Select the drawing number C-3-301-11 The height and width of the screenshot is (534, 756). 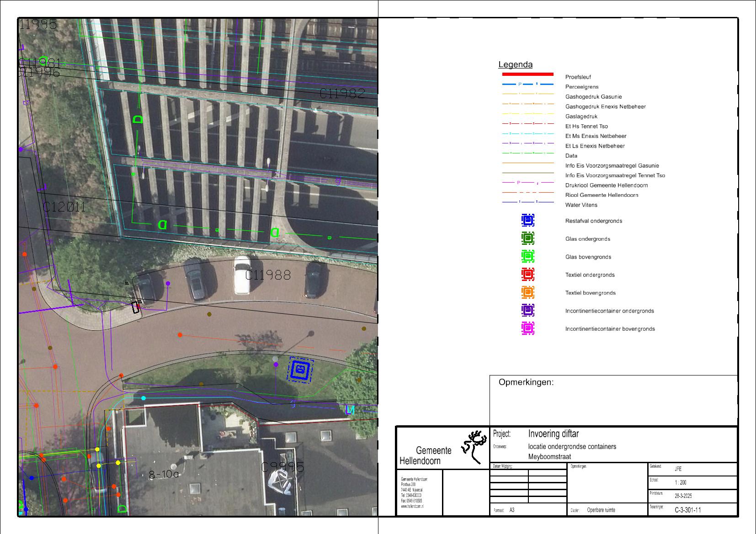pos(687,510)
